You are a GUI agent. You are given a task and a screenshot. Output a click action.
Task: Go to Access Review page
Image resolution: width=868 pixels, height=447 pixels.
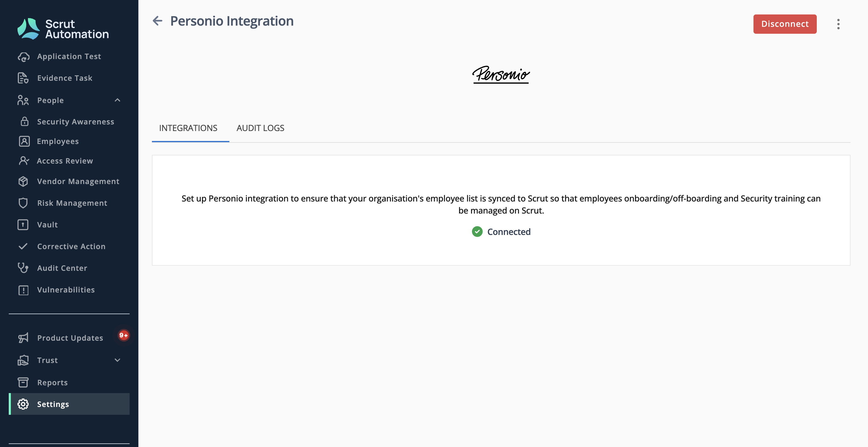click(x=65, y=161)
